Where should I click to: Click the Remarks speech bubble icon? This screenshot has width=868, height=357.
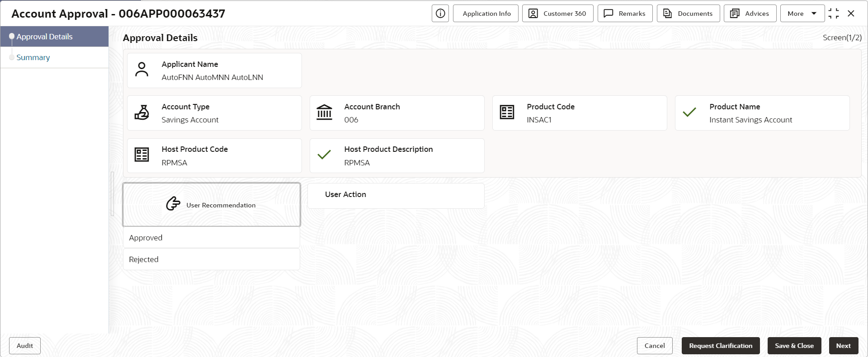pos(609,14)
